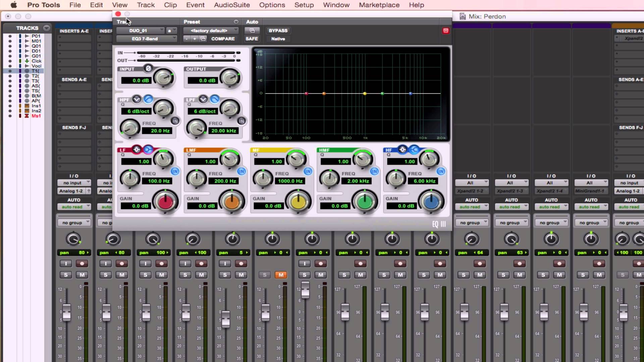Image resolution: width=644 pixels, height=362 pixels.
Task: Choose the LF peak filter type icon
Action: click(x=137, y=149)
